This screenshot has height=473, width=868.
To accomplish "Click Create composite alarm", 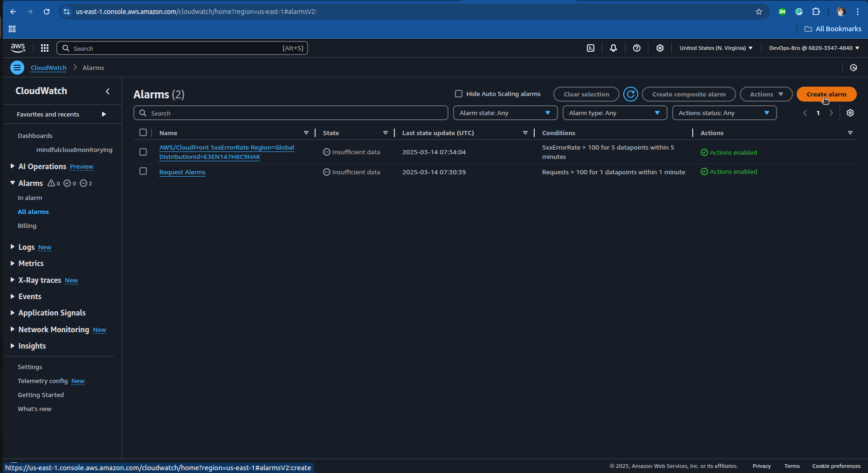I will (x=689, y=94).
